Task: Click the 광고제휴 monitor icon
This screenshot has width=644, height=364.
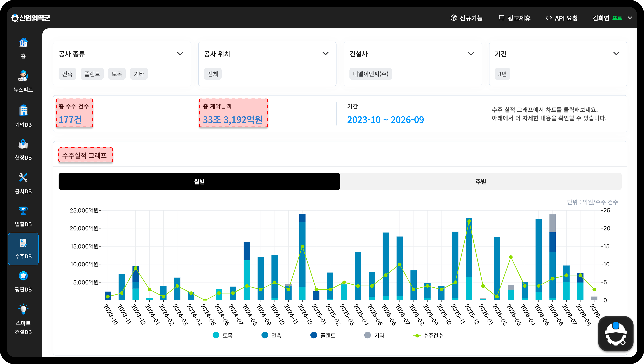Action: click(x=502, y=18)
